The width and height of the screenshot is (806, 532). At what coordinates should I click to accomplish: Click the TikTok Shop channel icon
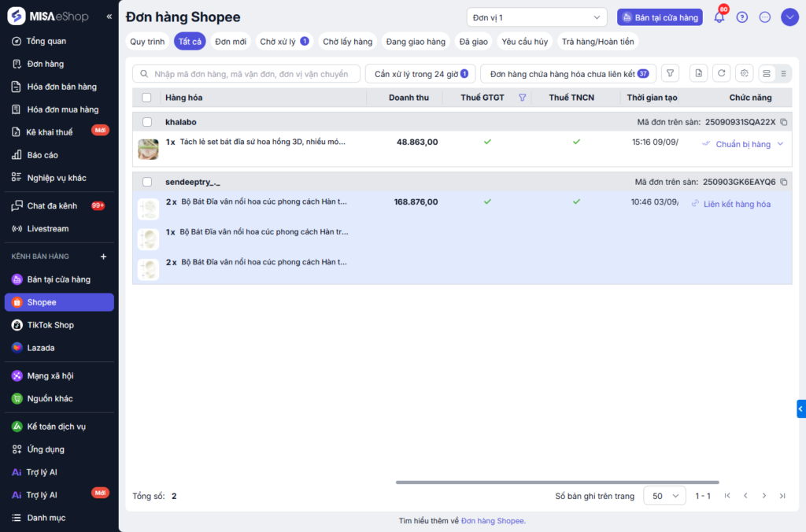tap(17, 325)
